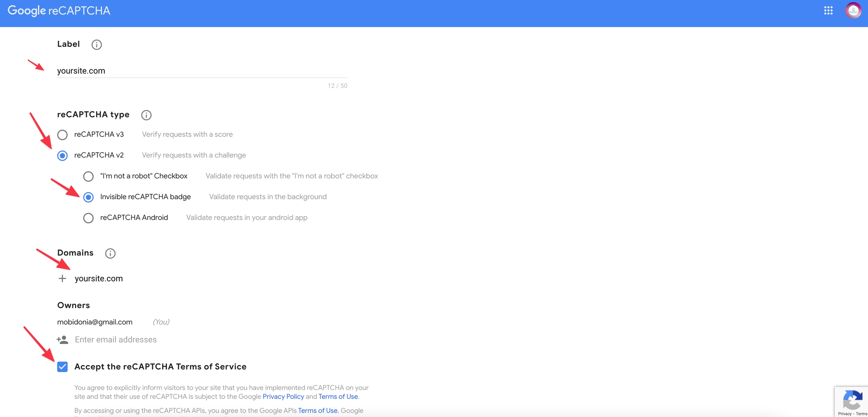
Task: Open the Google apps grid icon
Action: coord(828,11)
